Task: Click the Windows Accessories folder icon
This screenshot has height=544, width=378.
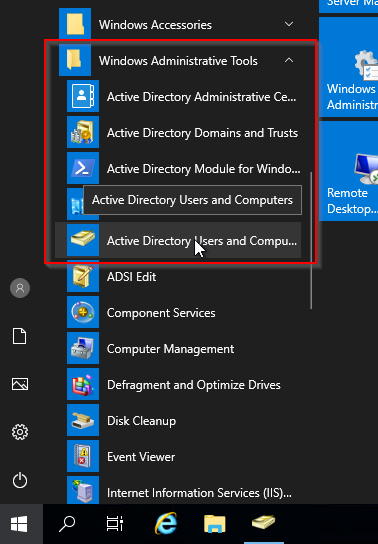Action: 75,24
